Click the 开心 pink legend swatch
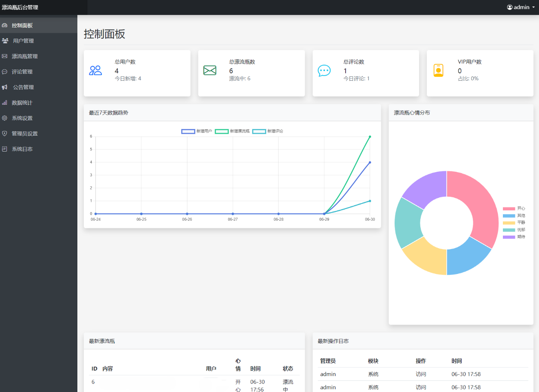 [x=508, y=209]
